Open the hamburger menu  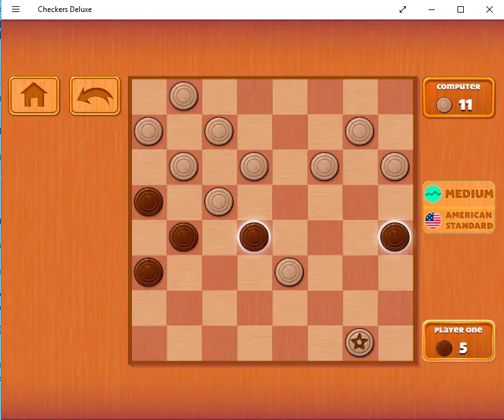click(16, 9)
